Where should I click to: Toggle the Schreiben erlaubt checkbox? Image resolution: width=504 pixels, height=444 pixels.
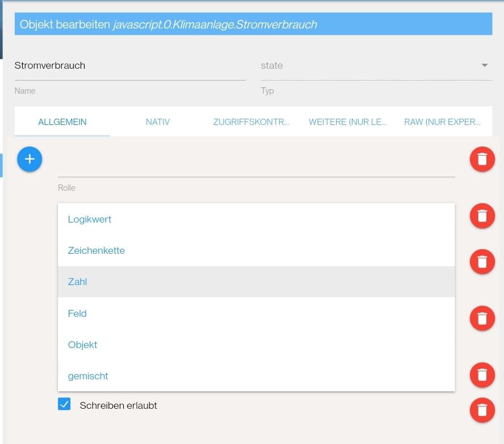[x=64, y=404]
